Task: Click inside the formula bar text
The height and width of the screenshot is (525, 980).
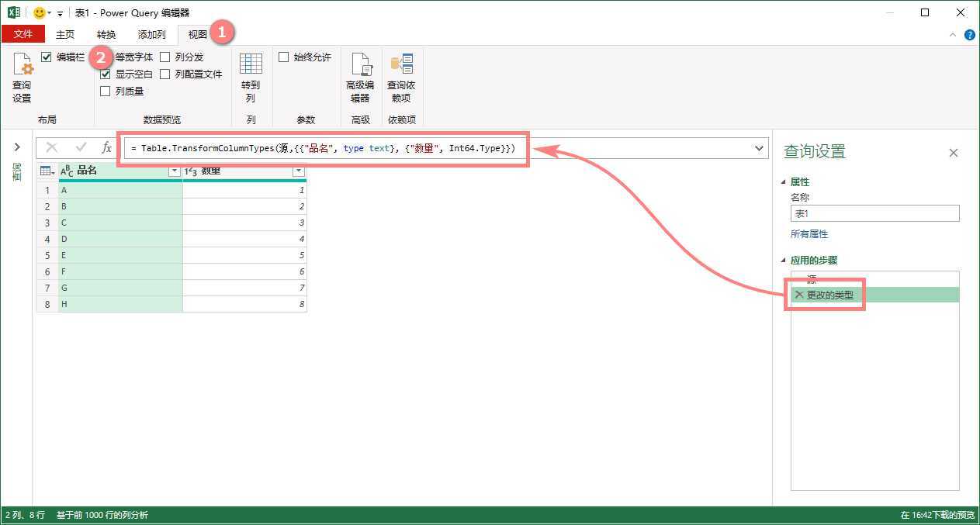Action: [x=323, y=148]
